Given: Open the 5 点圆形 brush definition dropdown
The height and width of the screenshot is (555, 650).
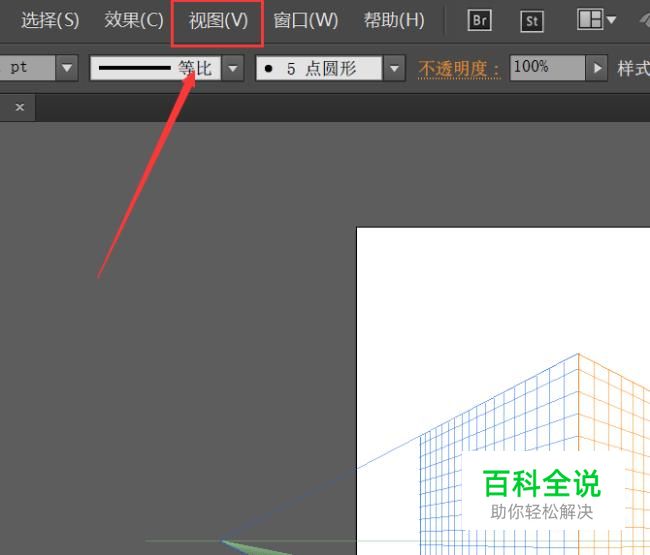Looking at the screenshot, I should click(394, 68).
